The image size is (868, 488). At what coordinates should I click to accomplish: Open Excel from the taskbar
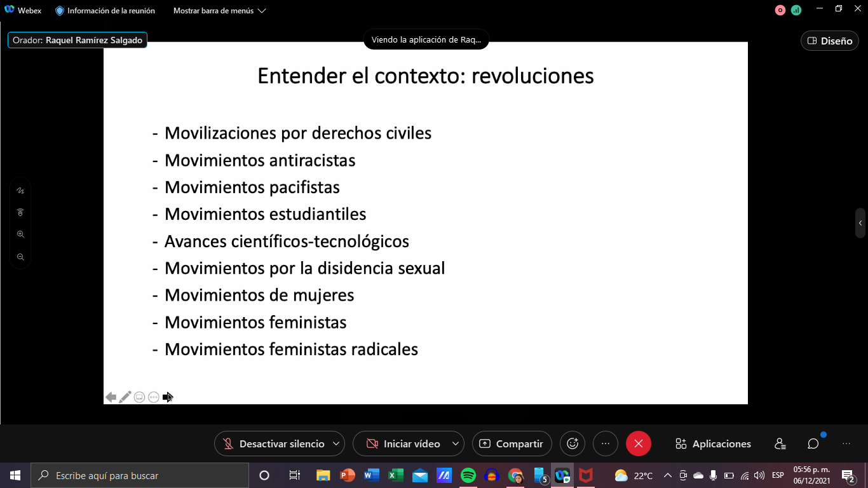tap(395, 475)
